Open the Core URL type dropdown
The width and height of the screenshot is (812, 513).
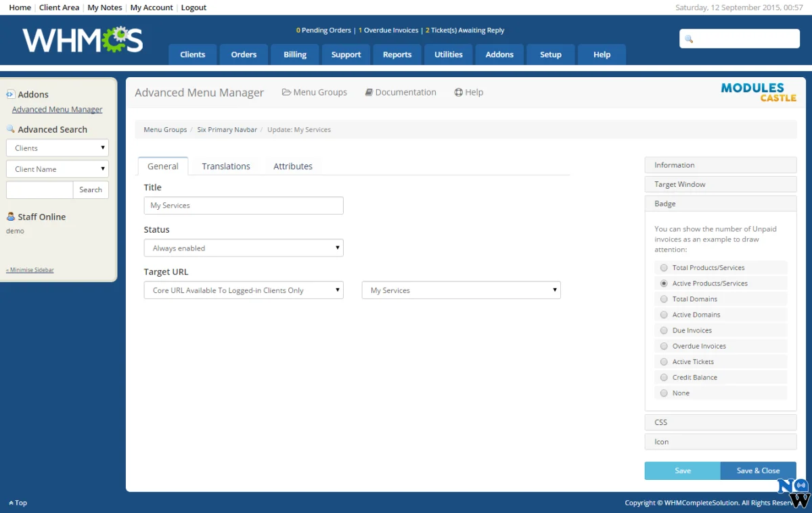[x=244, y=290]
